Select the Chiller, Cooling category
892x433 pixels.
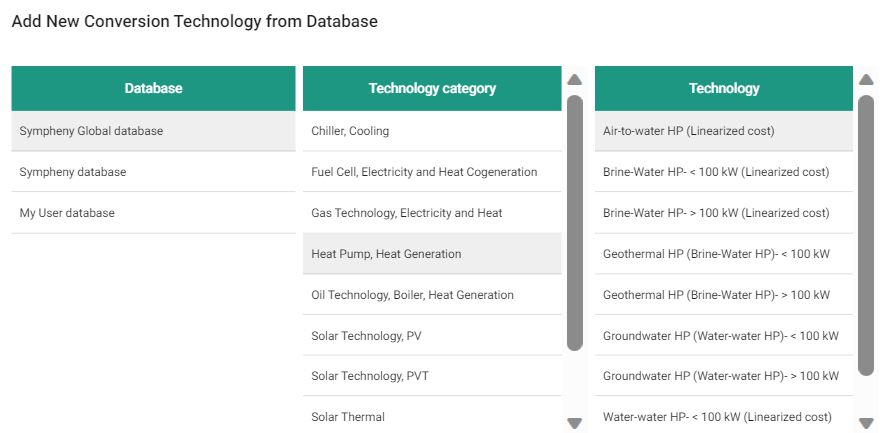pyautogui.click(x=431, y=131)
